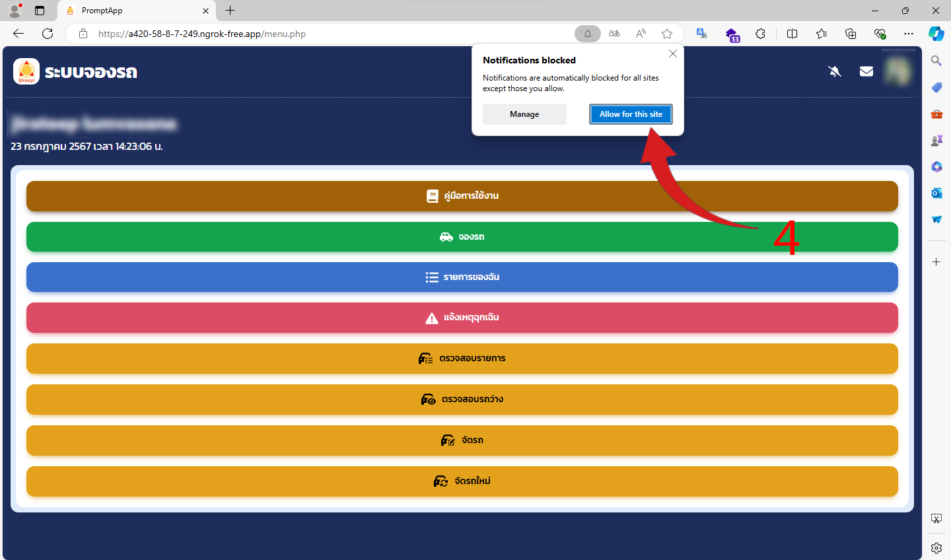Click the muted notification bell in the header

tap(835, 71)
